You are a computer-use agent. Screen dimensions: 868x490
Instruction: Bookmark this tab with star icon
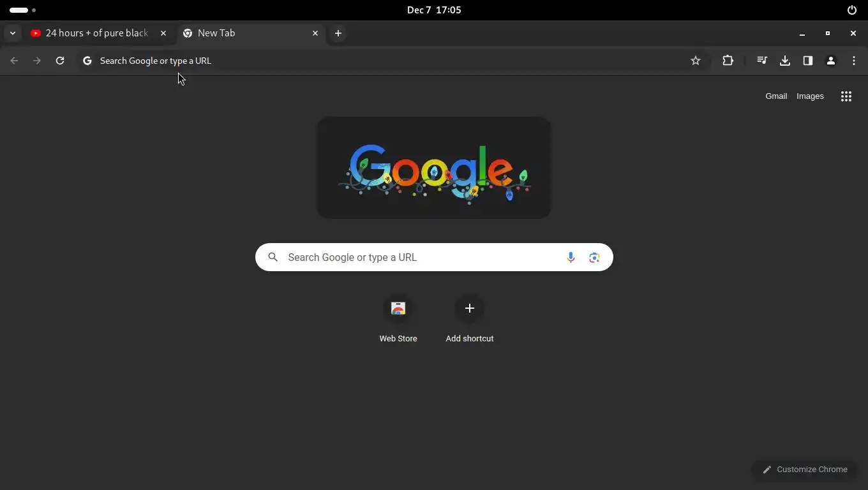[x=696, y=61]
